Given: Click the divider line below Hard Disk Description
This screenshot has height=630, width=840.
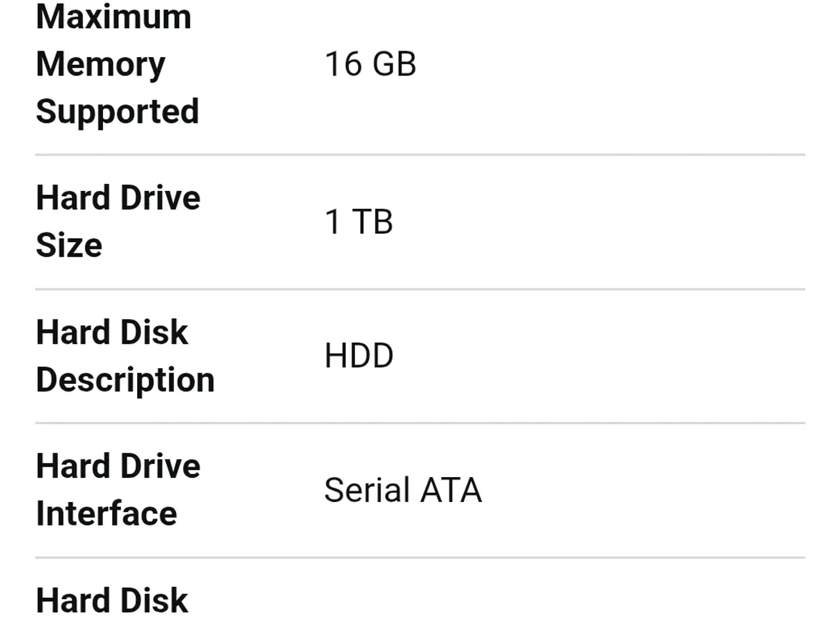Looking at the screenshot, I should coord(420,423).
